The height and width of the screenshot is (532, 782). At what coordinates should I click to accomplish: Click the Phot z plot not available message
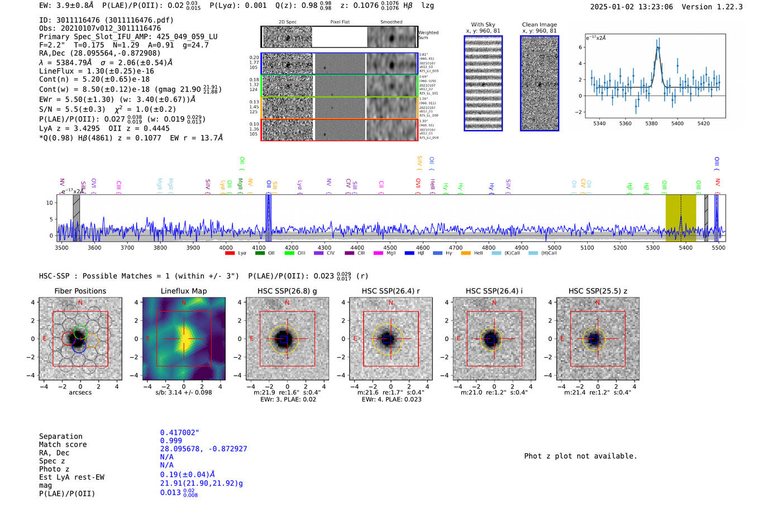pos(581,456)
